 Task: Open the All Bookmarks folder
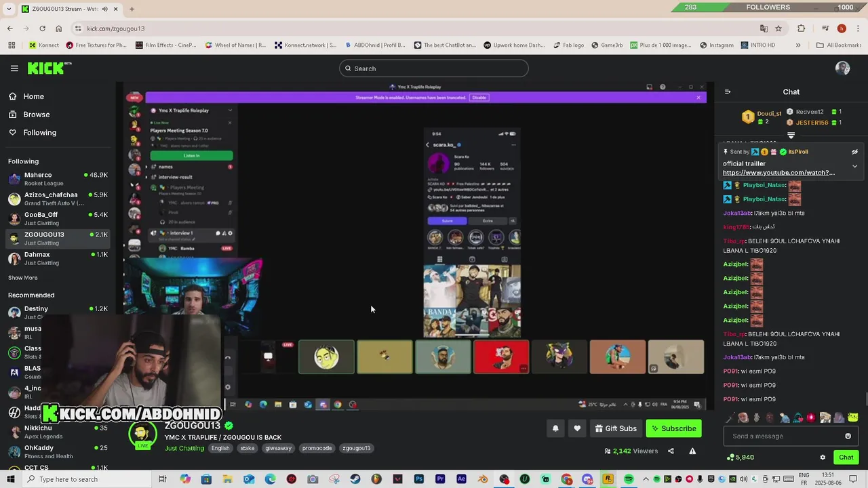pos(839,45)
